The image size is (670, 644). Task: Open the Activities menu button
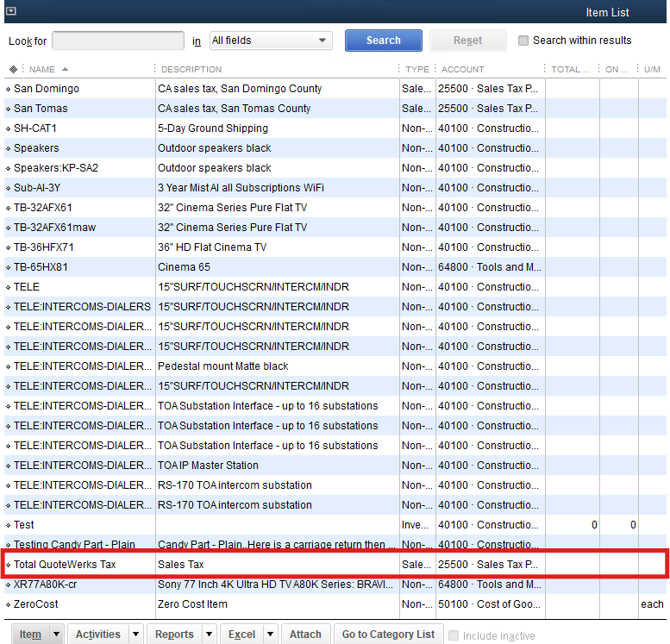click(x=97, y=635)
